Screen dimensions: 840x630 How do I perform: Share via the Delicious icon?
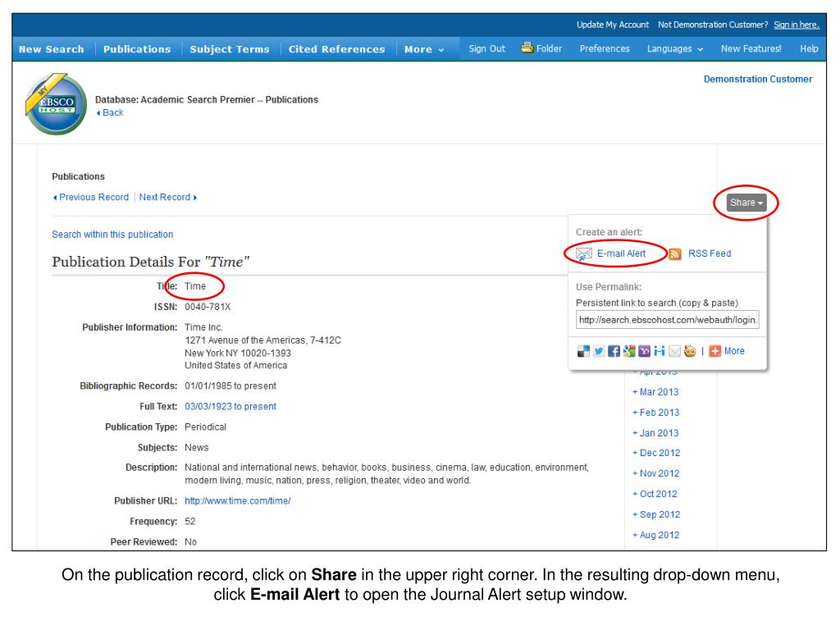583,351
